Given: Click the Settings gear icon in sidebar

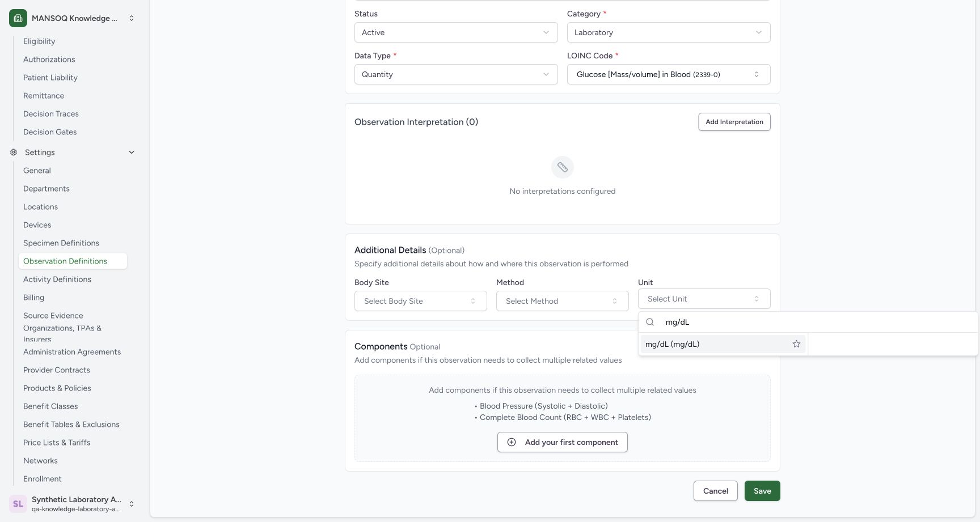Looking at the screenshot, I should [x=14, y=152].
